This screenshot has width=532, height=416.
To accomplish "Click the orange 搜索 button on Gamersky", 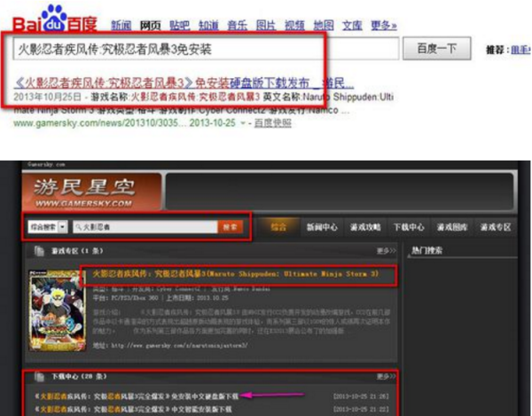I will pos(231,227).
